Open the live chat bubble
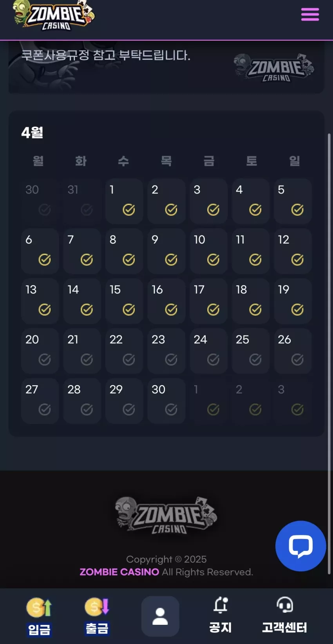The height and width of the screenshot is (644, 333). [300, 546]
